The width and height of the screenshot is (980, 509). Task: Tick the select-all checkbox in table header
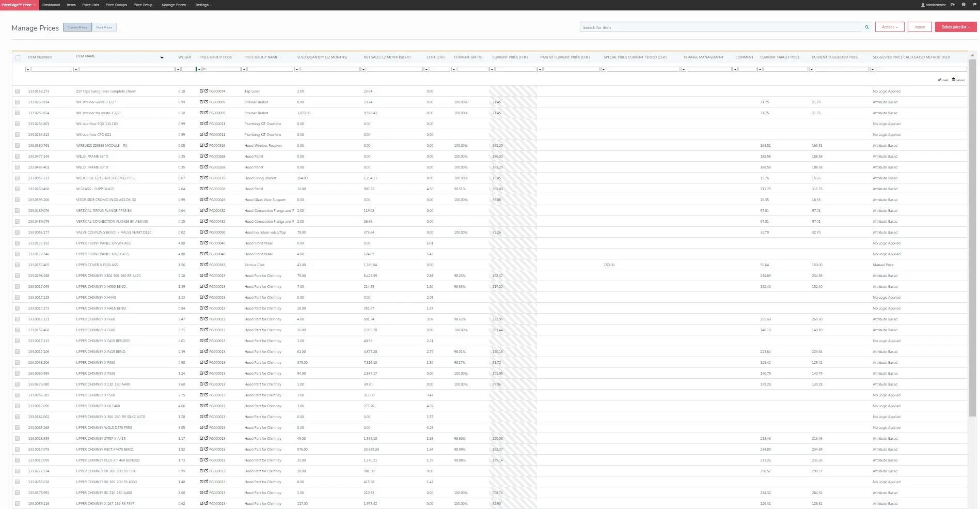point(18,58)
